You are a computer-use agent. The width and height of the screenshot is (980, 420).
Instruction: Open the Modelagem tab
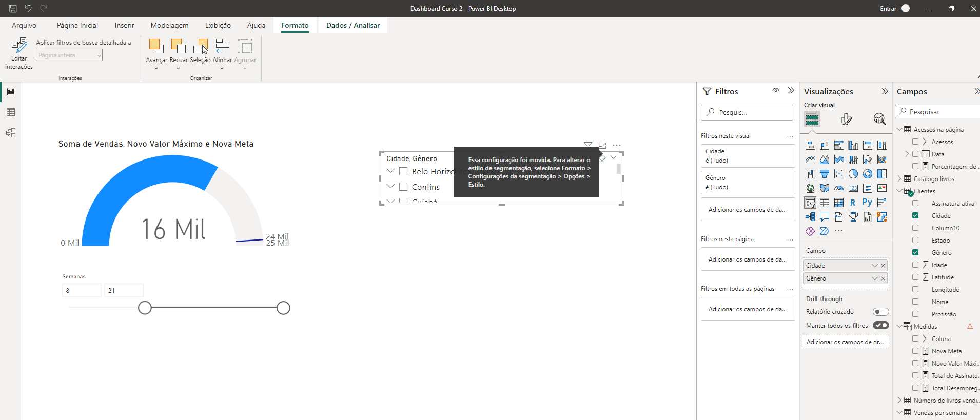click(x=169, y=25)
